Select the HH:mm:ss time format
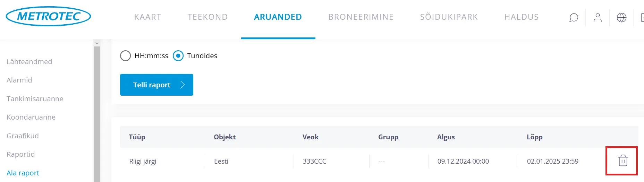 [x=125, y=56]
